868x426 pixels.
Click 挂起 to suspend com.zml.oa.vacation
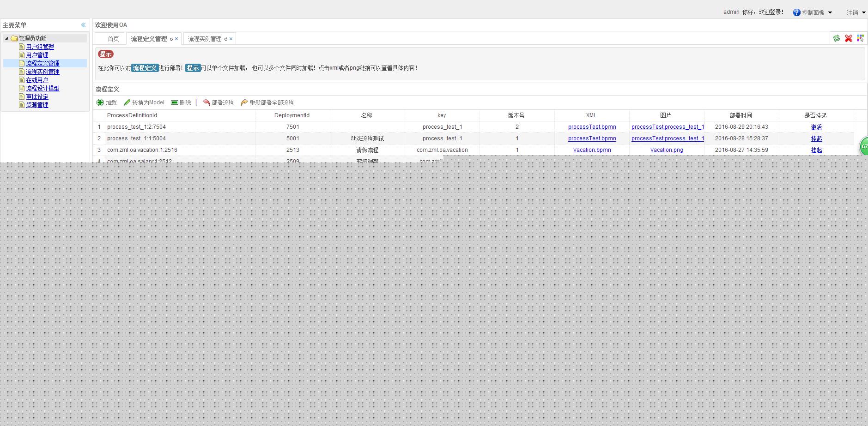point(816,150)
